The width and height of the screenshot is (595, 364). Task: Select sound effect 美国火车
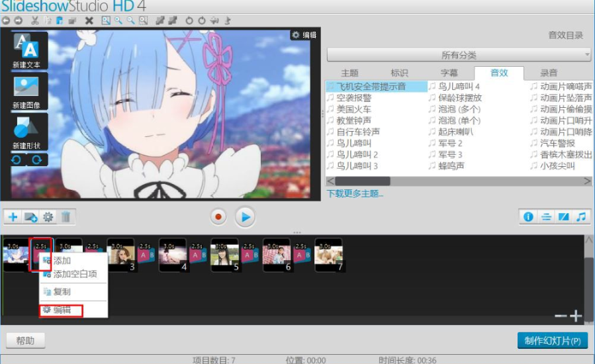(x=353, y=109)
